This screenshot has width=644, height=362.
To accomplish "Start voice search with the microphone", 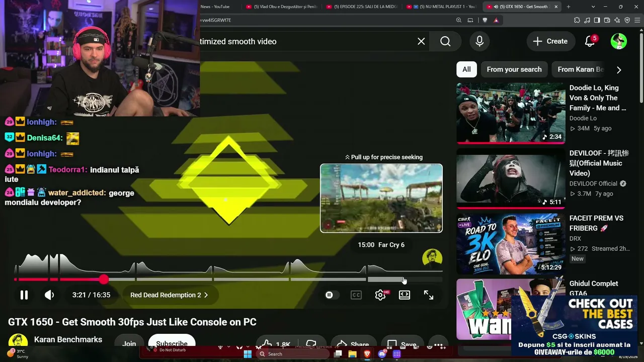I will pyautogui.click(x=479, y=41).
